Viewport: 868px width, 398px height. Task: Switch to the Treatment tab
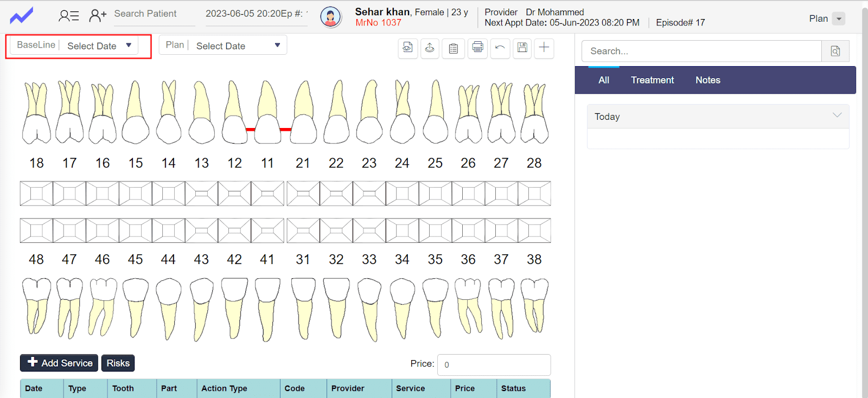652,80
